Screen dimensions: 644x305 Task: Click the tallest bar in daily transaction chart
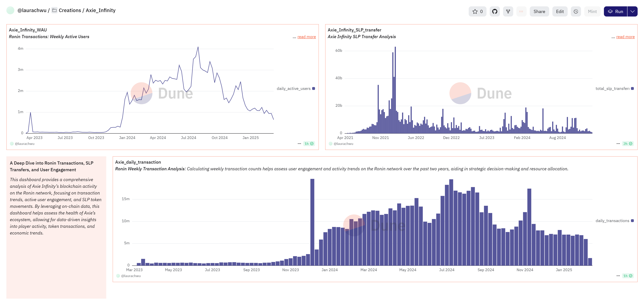[x=312, y=222]
